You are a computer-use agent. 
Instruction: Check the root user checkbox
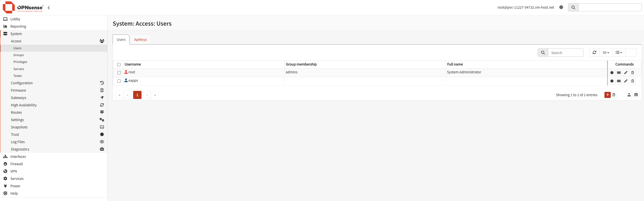coord(119,73)
